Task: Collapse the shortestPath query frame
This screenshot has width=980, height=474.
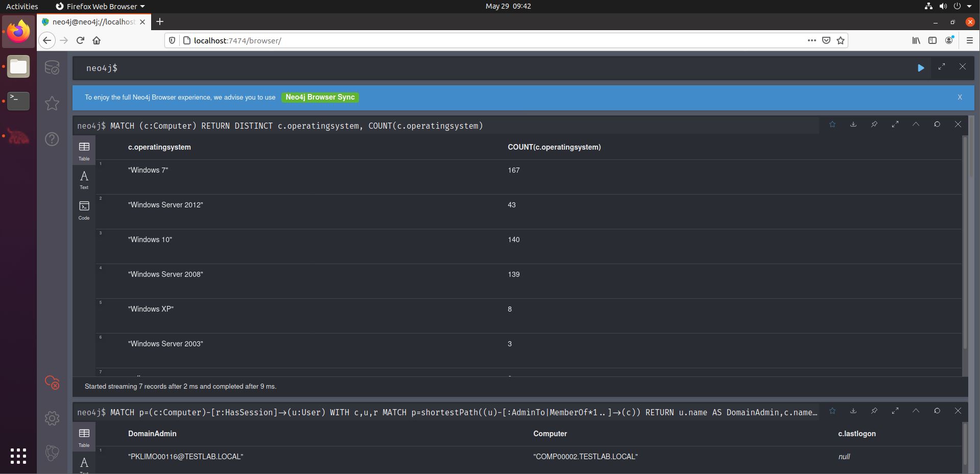Action: (916, 411)
